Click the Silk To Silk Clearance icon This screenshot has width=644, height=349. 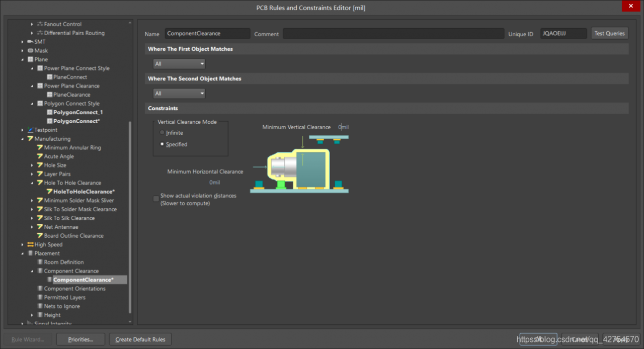tap(40, 218)
